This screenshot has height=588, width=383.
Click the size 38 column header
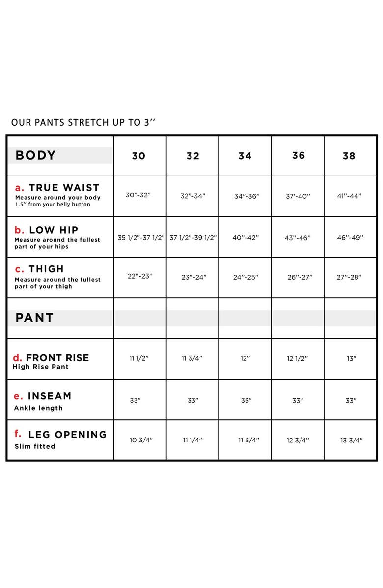point(349,156)
